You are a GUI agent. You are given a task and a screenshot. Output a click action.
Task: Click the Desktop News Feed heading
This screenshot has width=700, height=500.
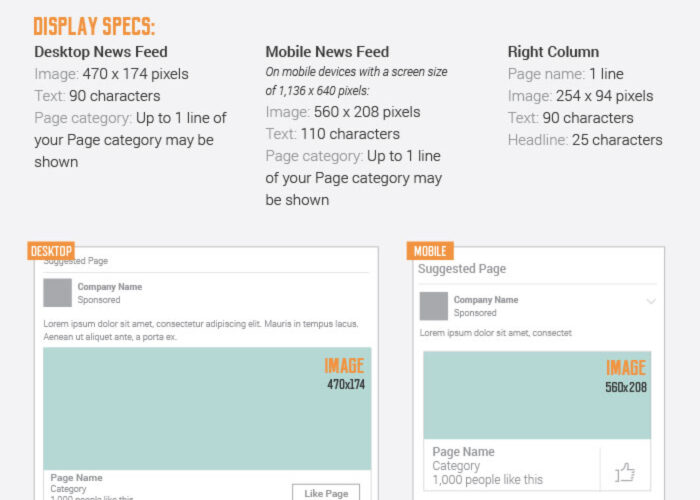coord(101,52)
